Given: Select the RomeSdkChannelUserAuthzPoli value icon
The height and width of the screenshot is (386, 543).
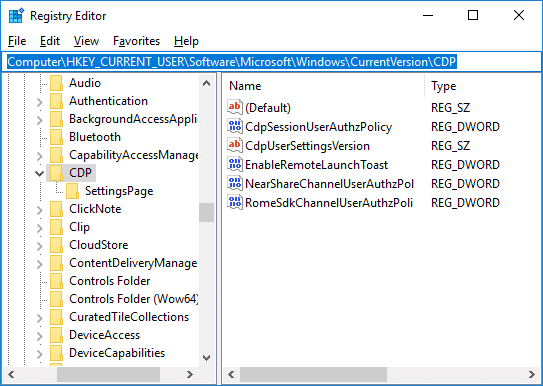Looking at the screenshot, I should pyautogui.click(x=234, y=202).
